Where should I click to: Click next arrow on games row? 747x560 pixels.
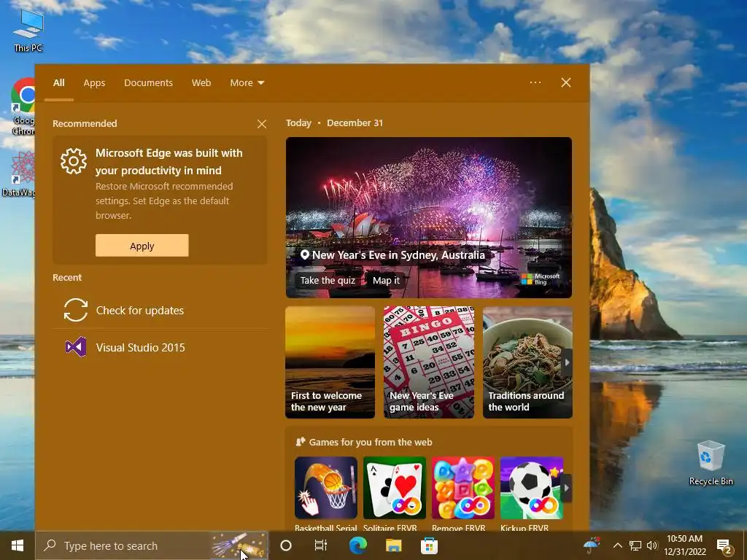(566, 488)
